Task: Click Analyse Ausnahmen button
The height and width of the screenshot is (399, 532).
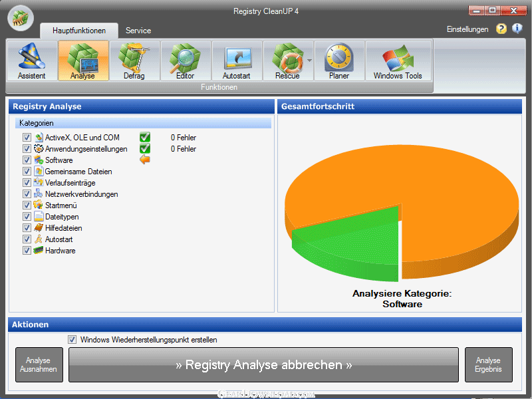Action: click(39, 364)
